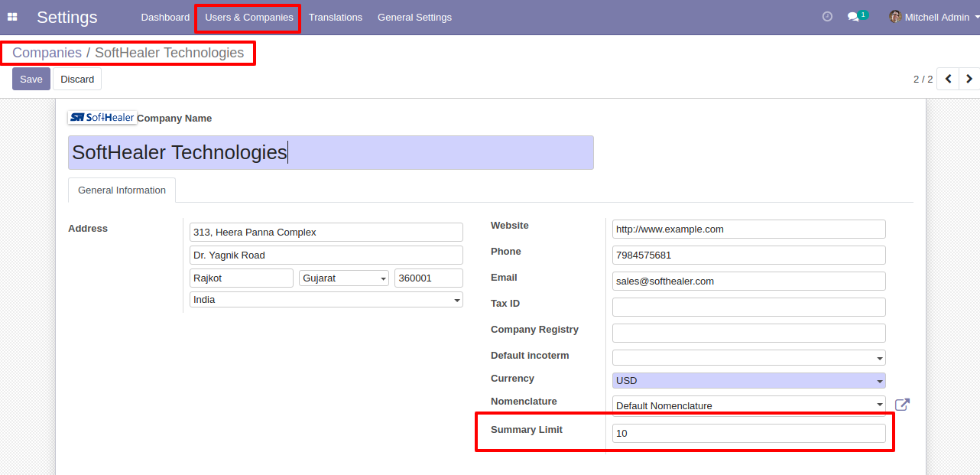
Task: Open the Users & Companies menu
Action: (248, 17)
